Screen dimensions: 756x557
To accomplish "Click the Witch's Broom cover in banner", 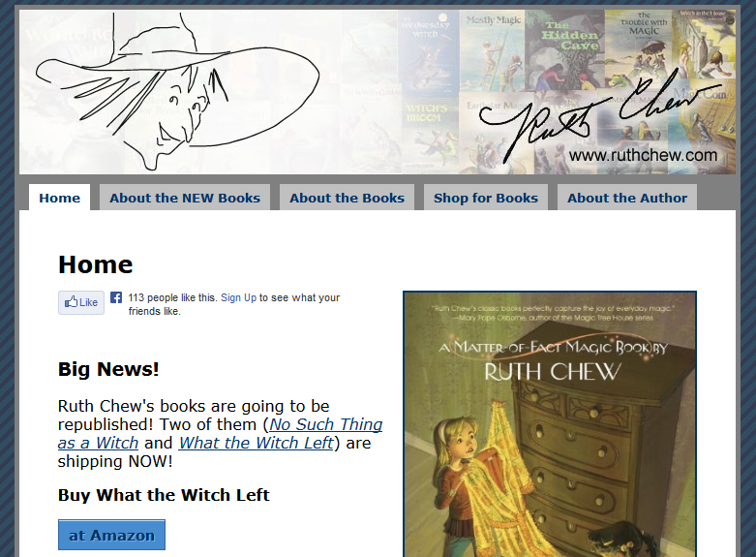I will coord(430,137).
